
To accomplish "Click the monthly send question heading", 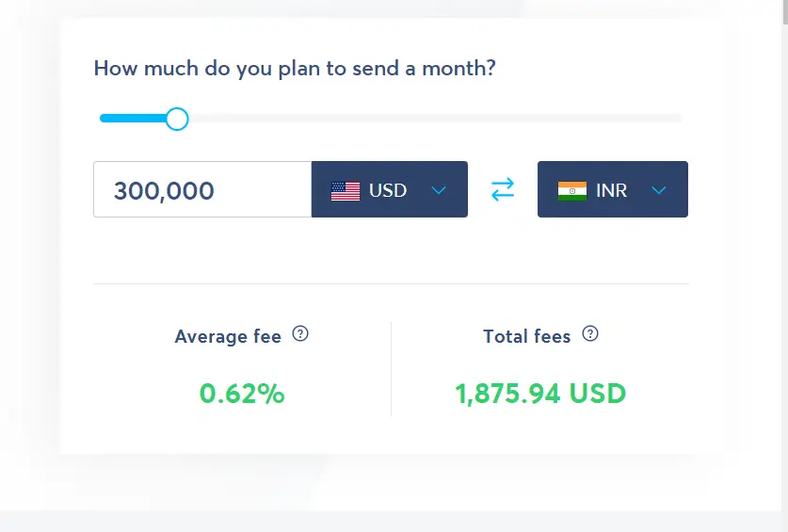I will coord(295,69).
